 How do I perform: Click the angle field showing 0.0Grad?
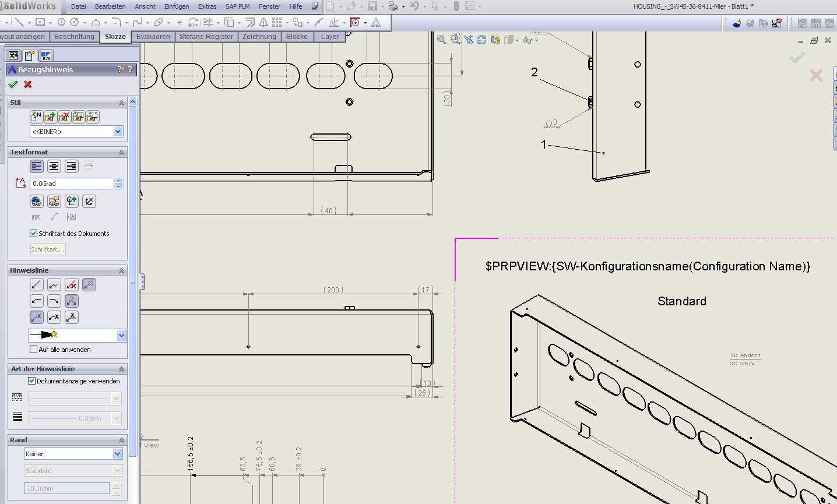(x=72, y=184)
